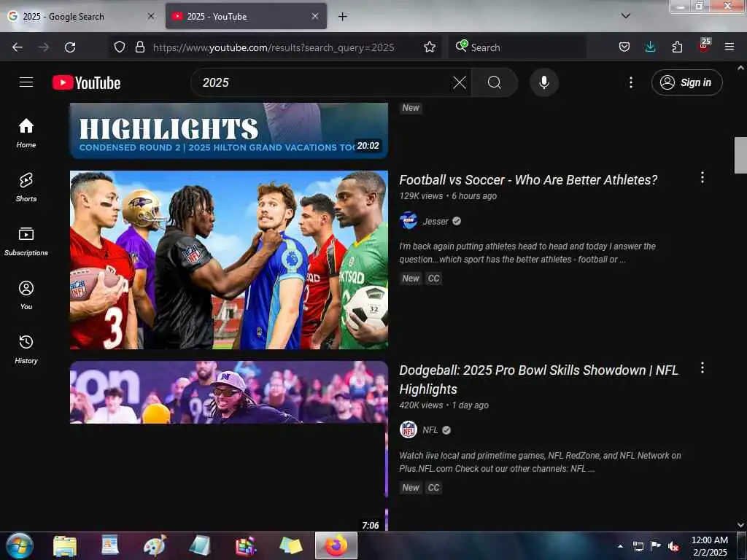Click the '129K views' text

tap(421, 196)
